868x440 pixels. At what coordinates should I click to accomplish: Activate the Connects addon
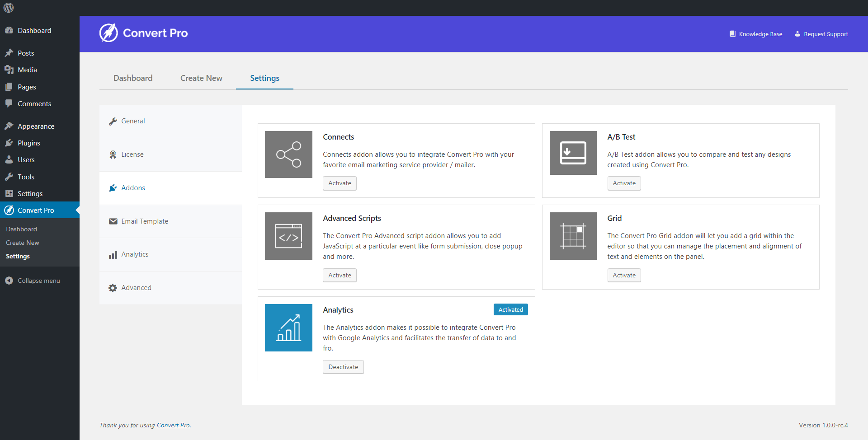coord(340,183)
